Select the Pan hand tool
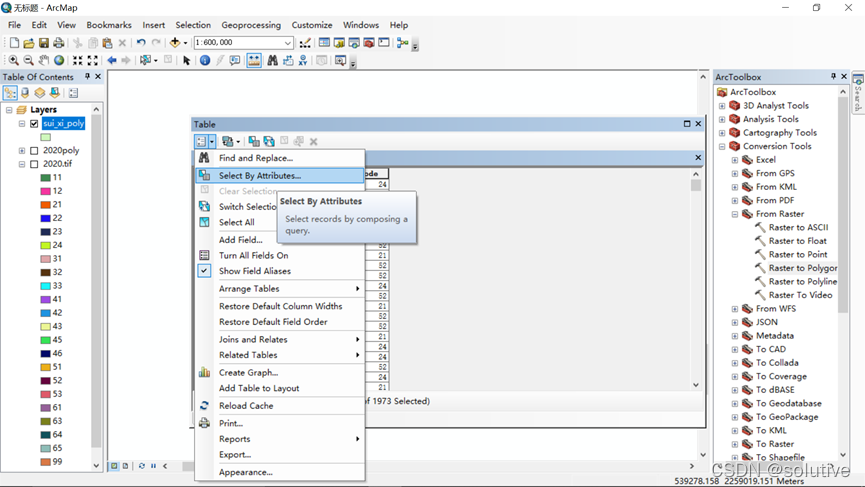 (x=44, y=61)
